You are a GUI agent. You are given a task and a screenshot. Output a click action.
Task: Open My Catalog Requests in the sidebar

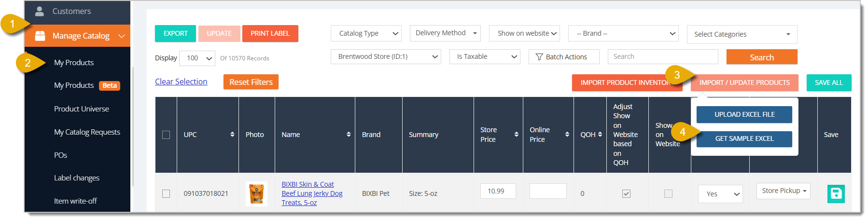(x=87, y=132)
